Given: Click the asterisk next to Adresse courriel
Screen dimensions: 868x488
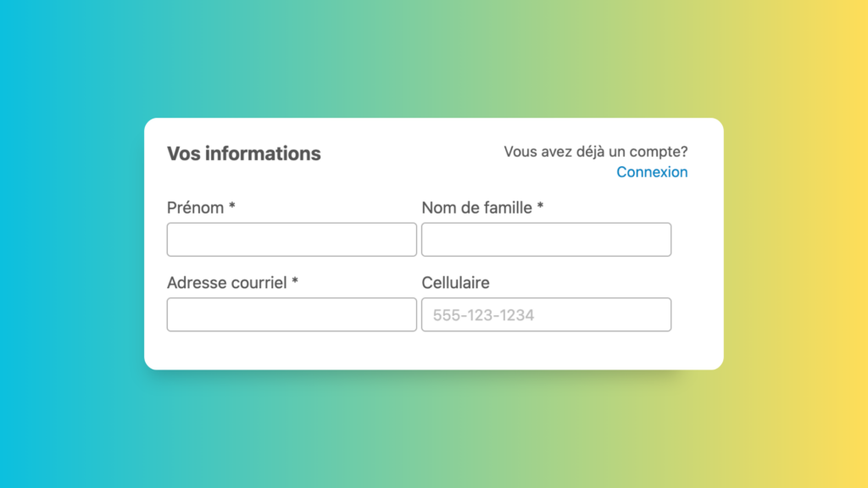Looking at the screenshot, I should 296,283.
